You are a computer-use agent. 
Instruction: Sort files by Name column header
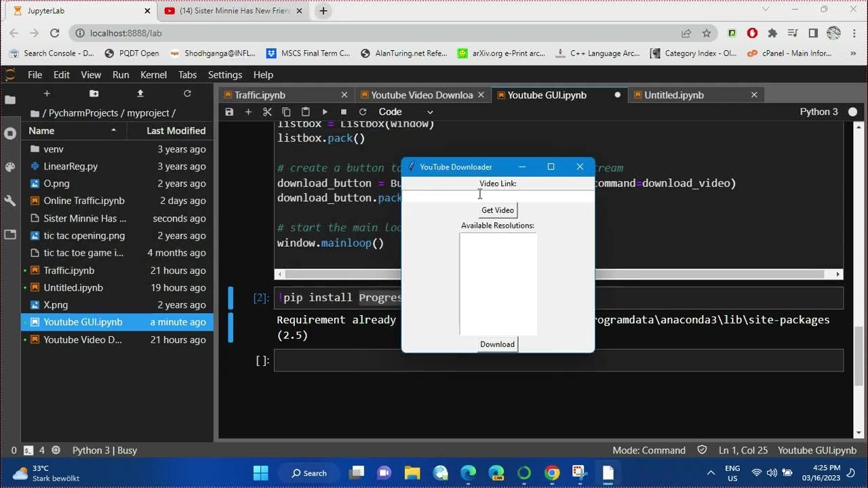73,130
